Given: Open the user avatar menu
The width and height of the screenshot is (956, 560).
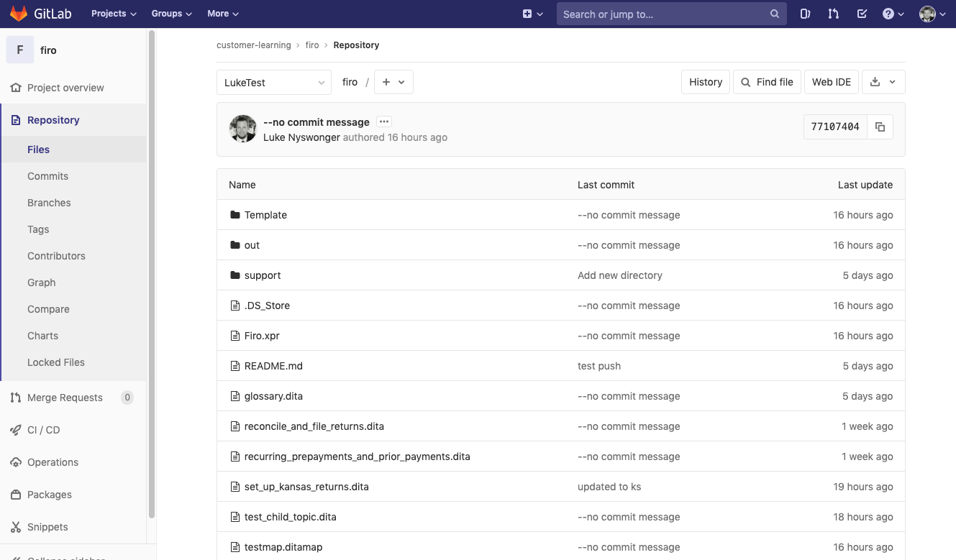Looking at the screenshot, I should 932,14.
